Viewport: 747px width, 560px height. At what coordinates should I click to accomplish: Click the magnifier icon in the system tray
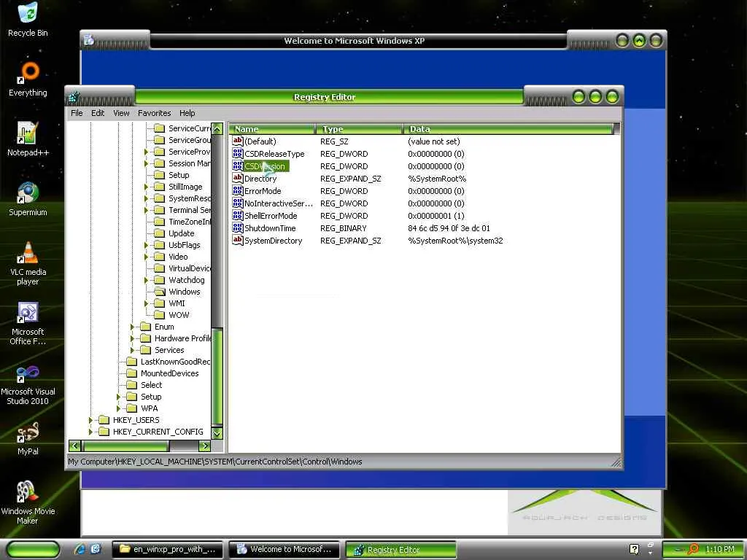pos(693,549)
